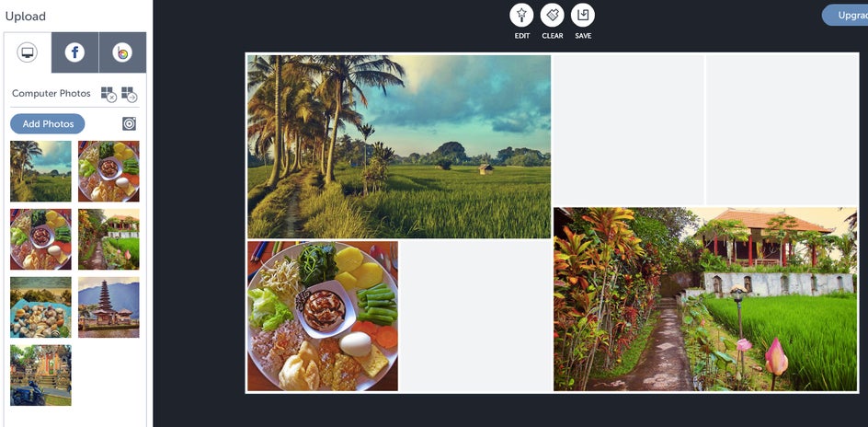Viewport: 868px width, 427px height.
Task: Click the Upgrade button
Action: tap(845, 16)
